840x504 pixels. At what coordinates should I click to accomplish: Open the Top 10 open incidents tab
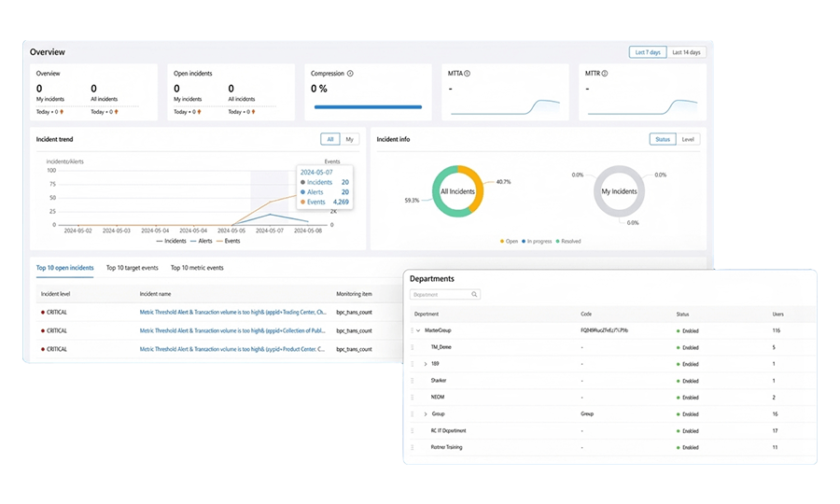coord(64,268)
